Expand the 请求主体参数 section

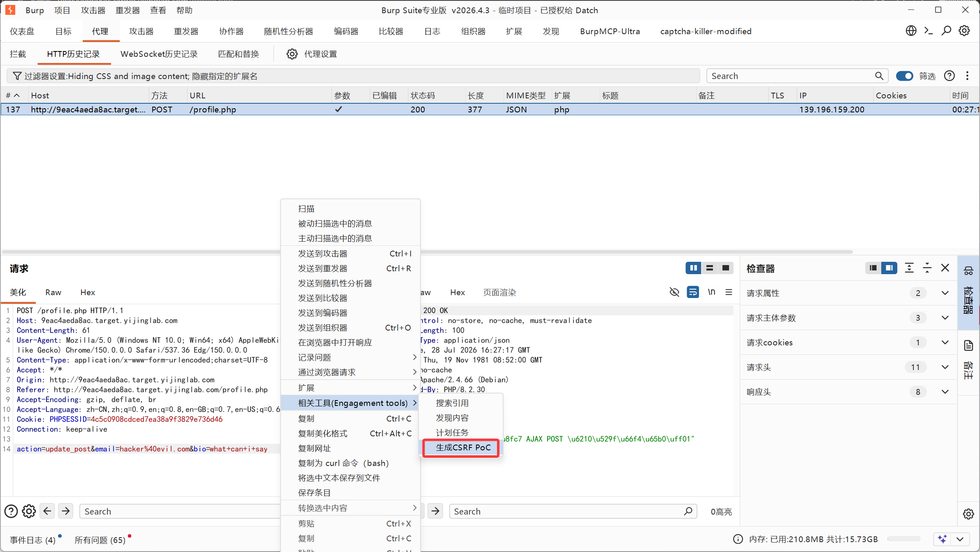coord(945,318)
